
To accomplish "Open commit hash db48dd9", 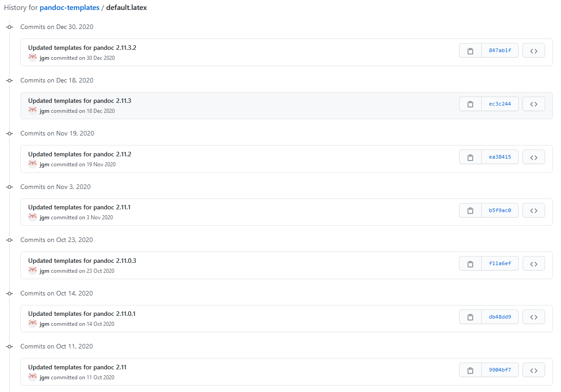I will [x=500, y=317].
